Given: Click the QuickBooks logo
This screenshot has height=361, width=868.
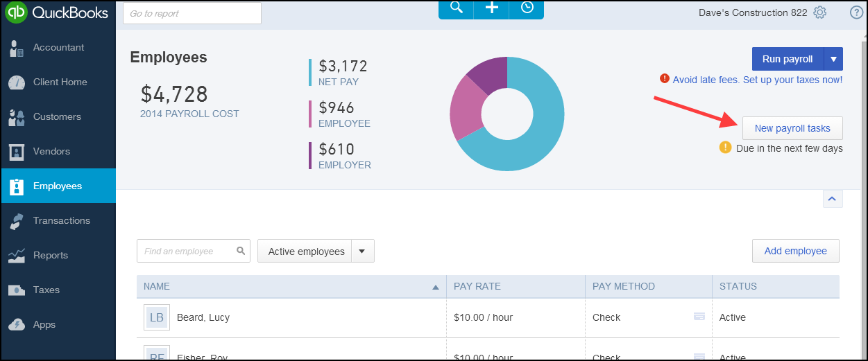Looking at the screenshot, I should (58, 13).
